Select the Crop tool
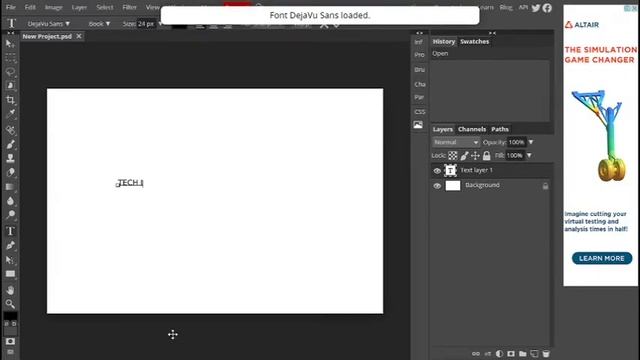This screenshot has width=640, height=360. [10, 100]
